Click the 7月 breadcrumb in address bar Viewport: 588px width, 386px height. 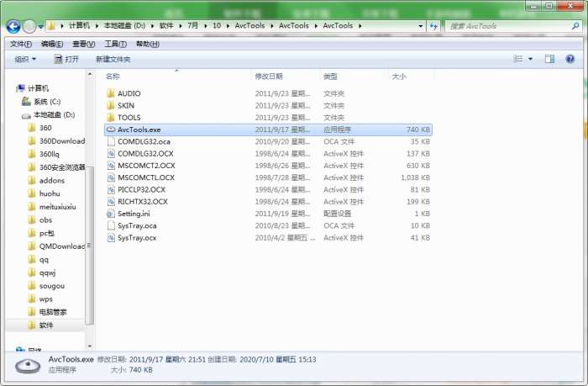tap(192, 25)
